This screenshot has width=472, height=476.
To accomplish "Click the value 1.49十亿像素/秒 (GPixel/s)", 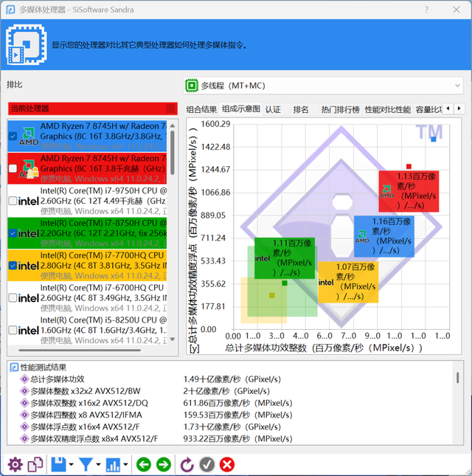I will pos(232,379).
